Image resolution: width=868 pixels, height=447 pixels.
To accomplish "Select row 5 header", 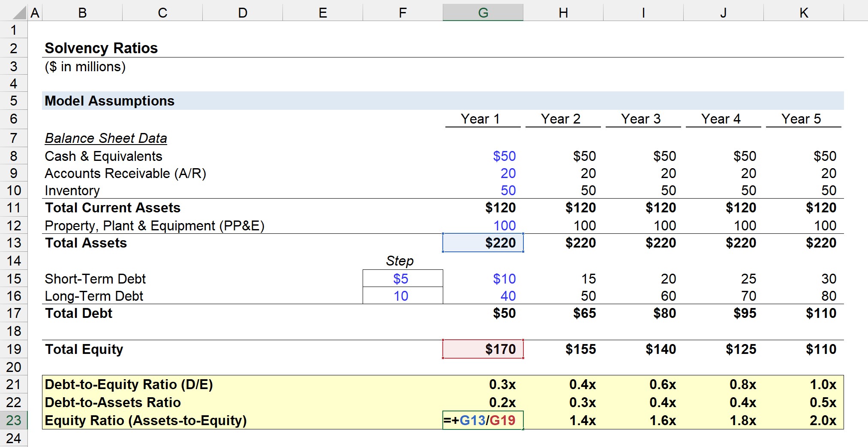I will (x=14, y=101).
